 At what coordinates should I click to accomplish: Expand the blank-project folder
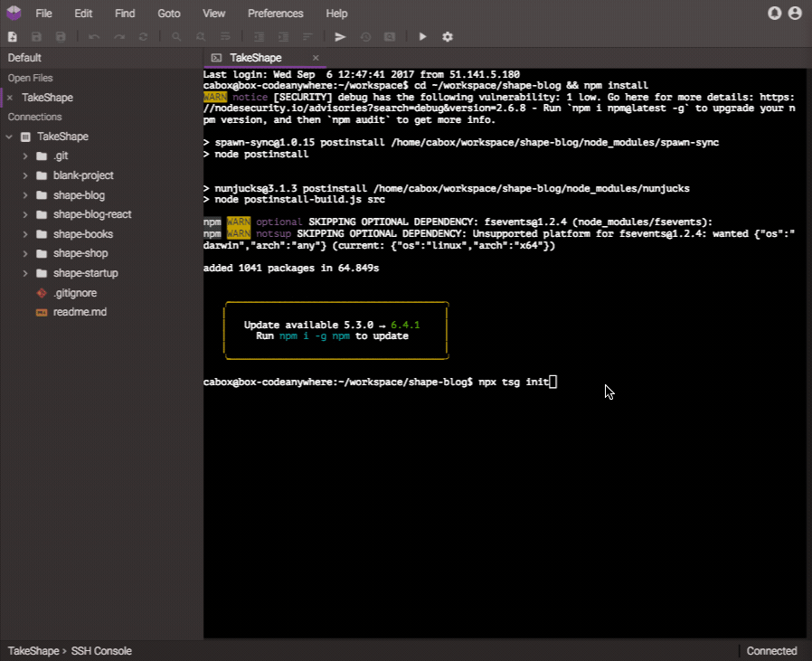point(24,175)
